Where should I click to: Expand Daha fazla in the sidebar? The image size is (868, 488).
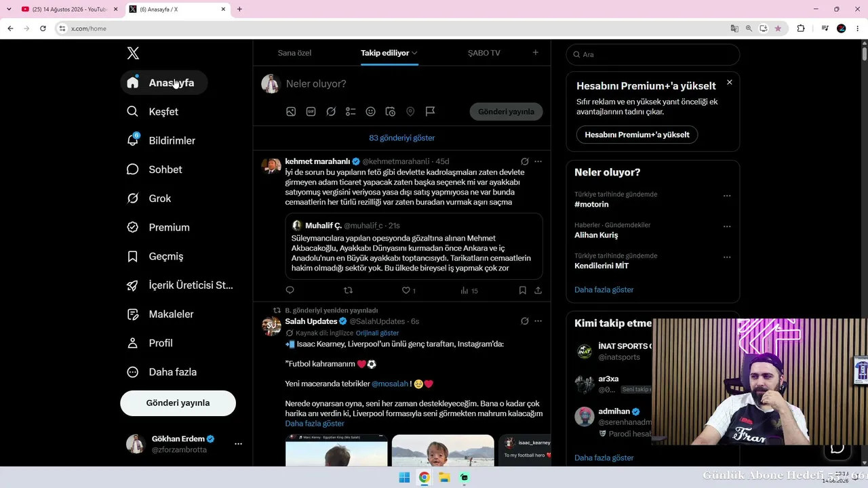(162, 372)
